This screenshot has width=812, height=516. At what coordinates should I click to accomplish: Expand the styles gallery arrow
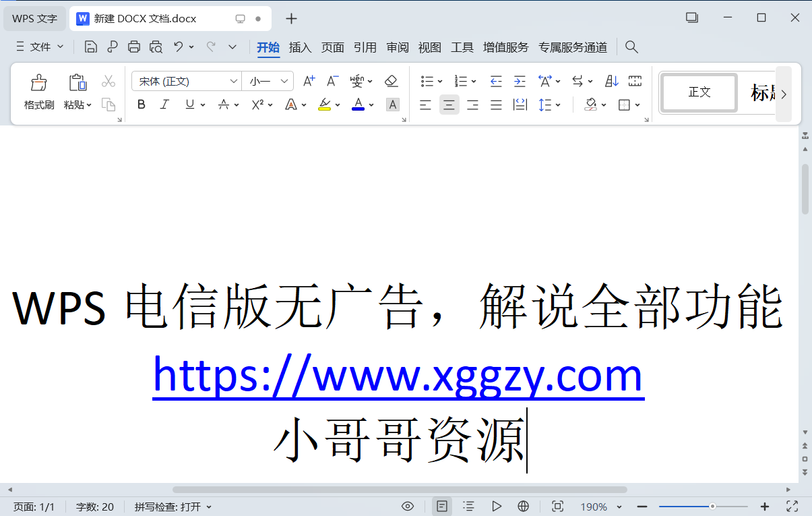click(x=784, y=94)
